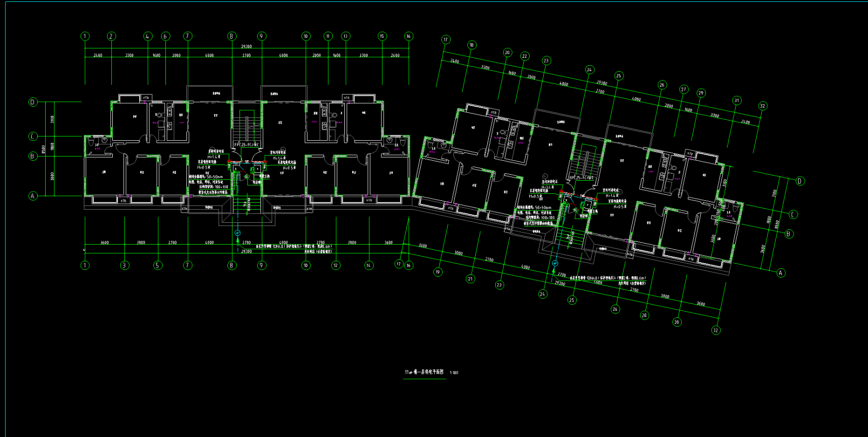The image size is (868, 437).
Task: Pick grid bubble 11 above left floor plan
Action: coord(328,36)
